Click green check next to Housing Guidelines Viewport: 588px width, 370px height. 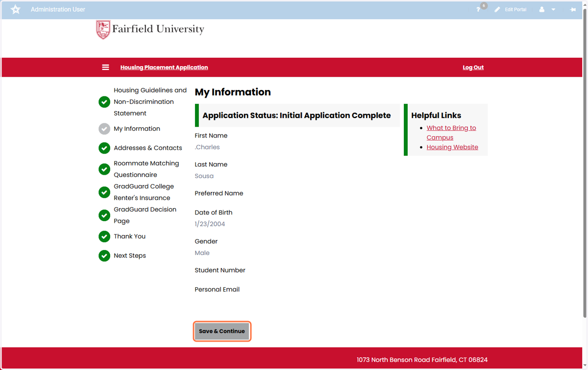[x=104, y=102]
